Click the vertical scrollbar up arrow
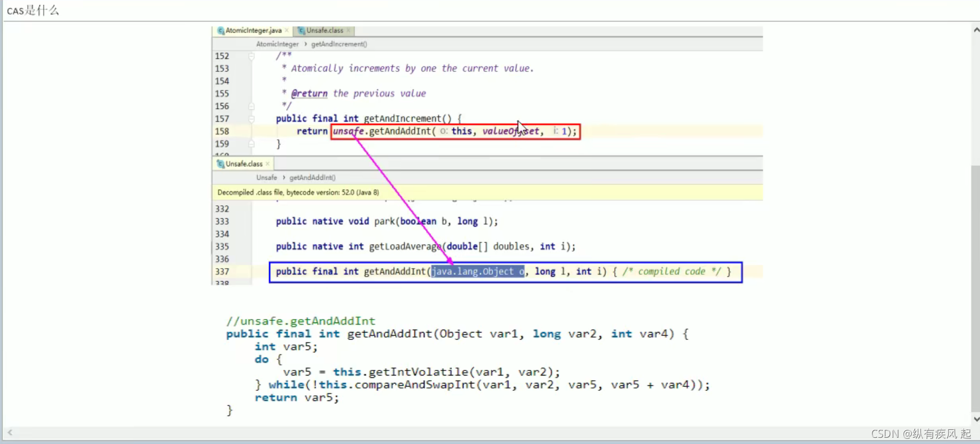 coord(975,30)
